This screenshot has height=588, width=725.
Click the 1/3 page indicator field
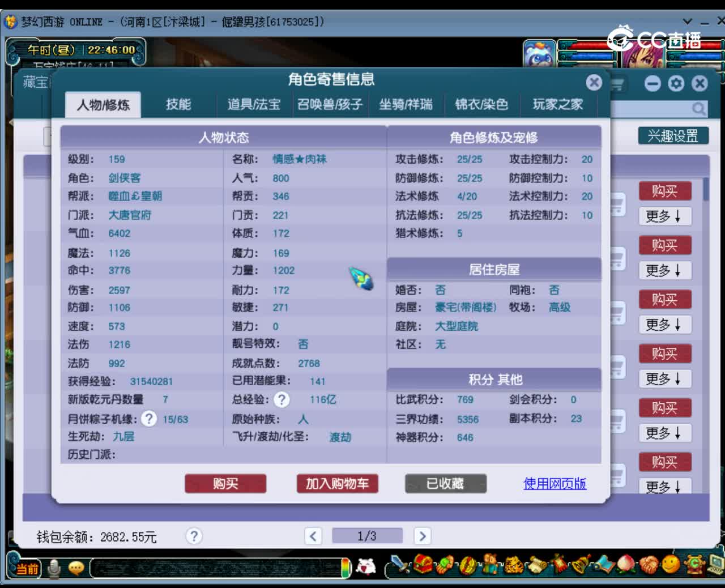tap(367, 536)
